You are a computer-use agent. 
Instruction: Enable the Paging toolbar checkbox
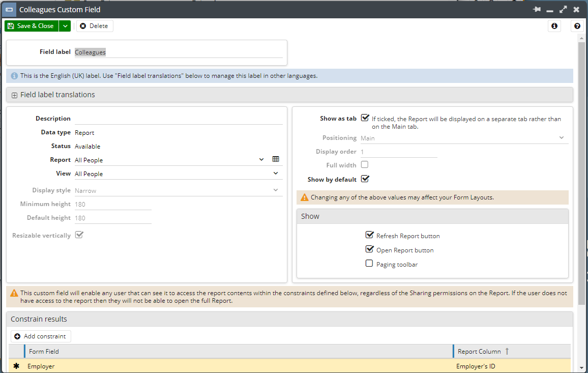pos(369,263)
